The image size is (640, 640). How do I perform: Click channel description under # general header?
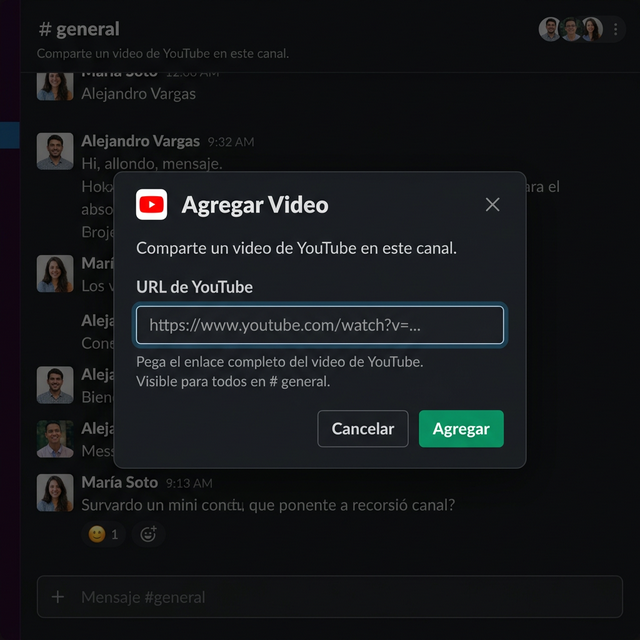[163, 53]
